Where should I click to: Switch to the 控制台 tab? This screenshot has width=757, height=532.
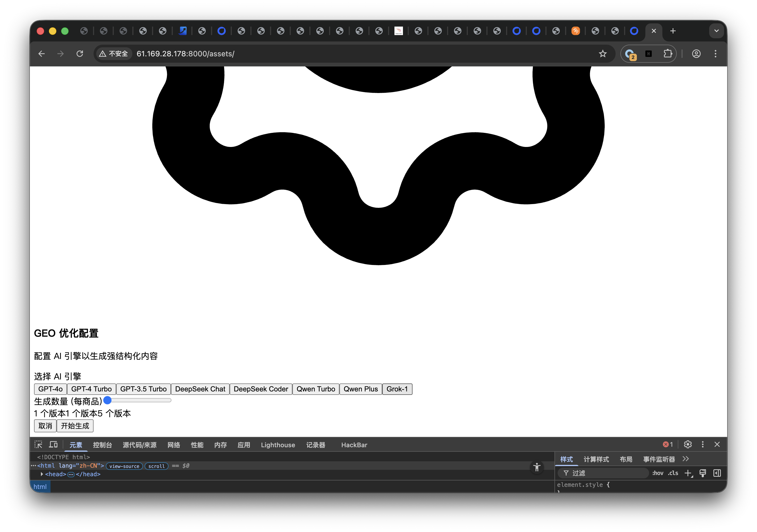[102, 445]
